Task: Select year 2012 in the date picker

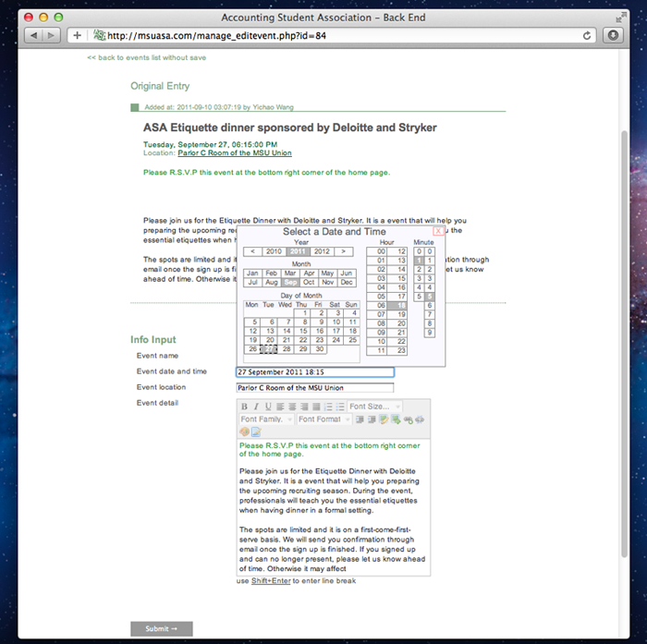Action: point(322,251)
